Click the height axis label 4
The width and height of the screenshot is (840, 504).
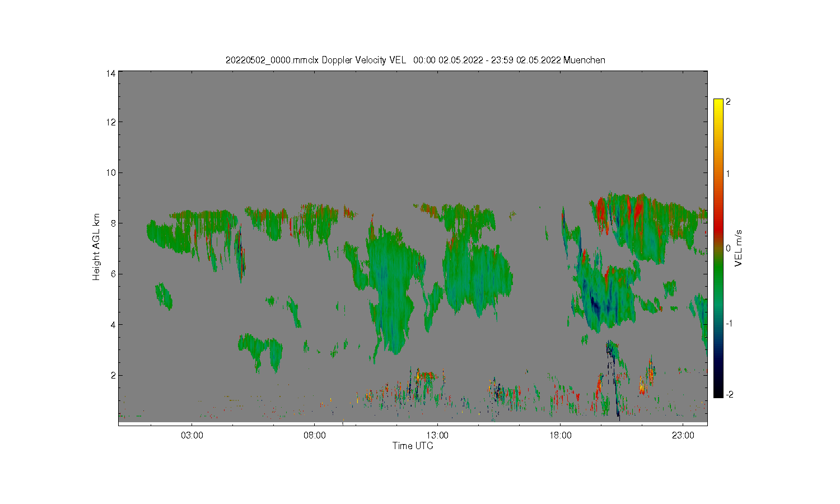point(113,324)
